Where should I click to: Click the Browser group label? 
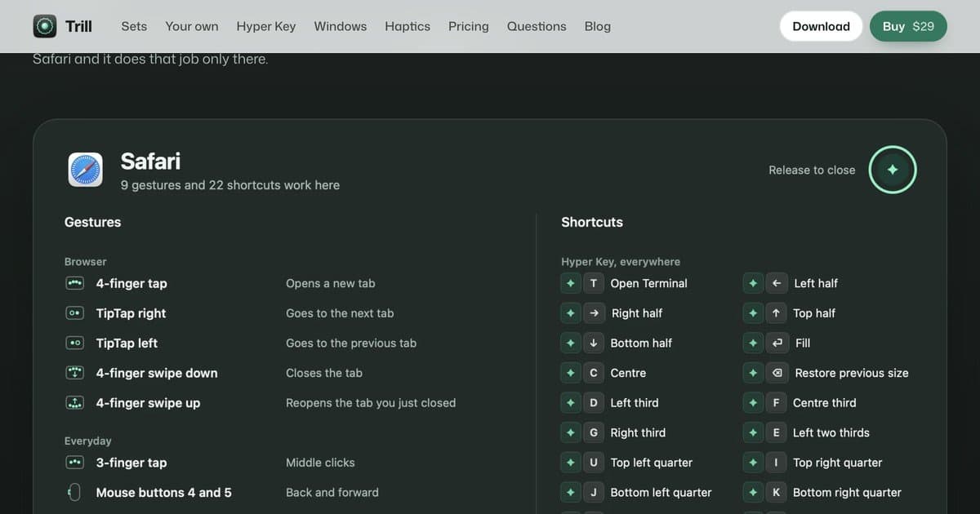pos(86,262)
